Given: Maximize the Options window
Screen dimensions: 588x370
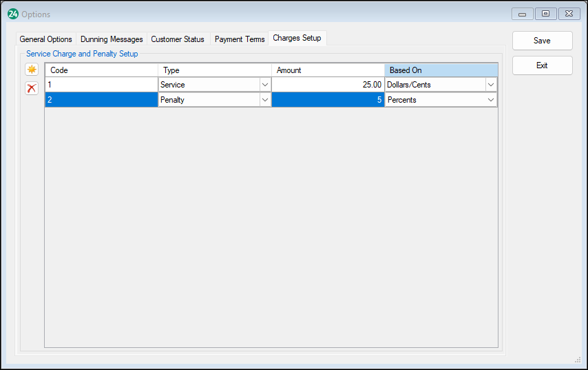Looking at the screenshot, I should pyautogui.click(x=545, y=14).
